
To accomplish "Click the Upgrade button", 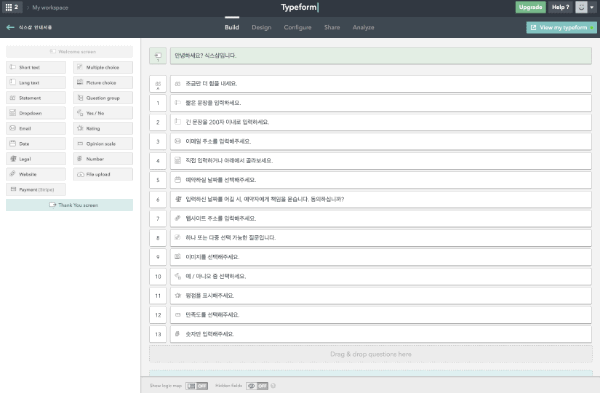I will pos(530,7).
